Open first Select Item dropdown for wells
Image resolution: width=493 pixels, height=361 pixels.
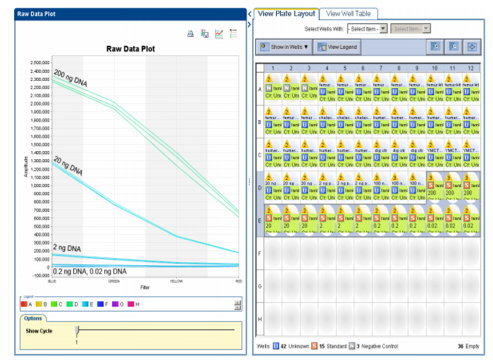(x=367, y=29)
